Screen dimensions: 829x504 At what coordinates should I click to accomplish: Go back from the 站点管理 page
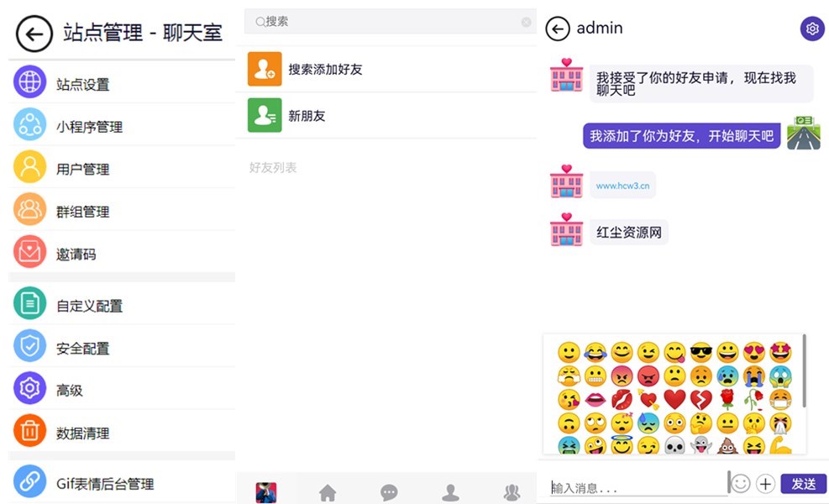click(x=34, y=34)
